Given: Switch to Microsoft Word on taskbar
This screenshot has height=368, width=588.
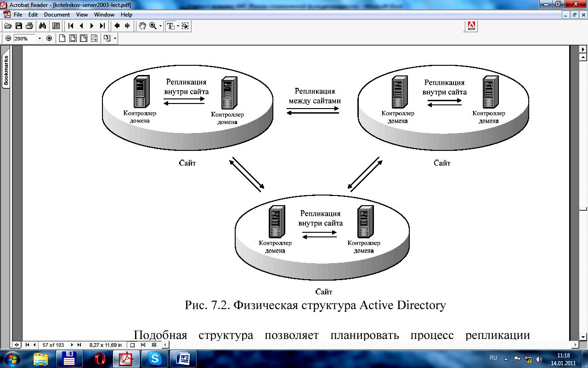Looking at the screenshot, I should tap(183, 359).
